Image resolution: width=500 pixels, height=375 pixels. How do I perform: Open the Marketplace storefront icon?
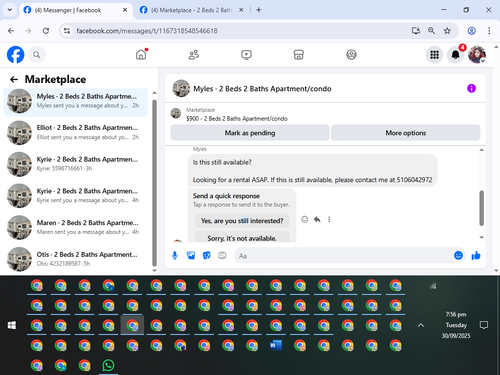(x=299, y=55)
